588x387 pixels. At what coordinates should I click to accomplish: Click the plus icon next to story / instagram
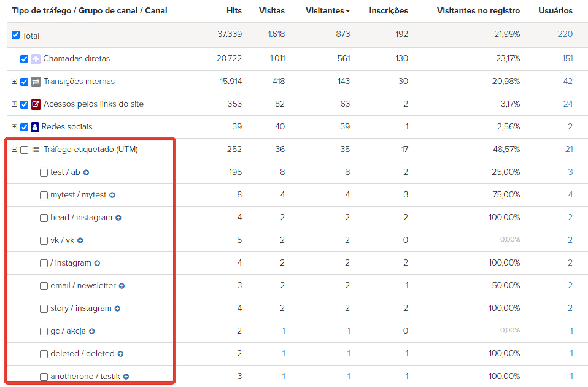pyautogui.click(x=117, y=308)
